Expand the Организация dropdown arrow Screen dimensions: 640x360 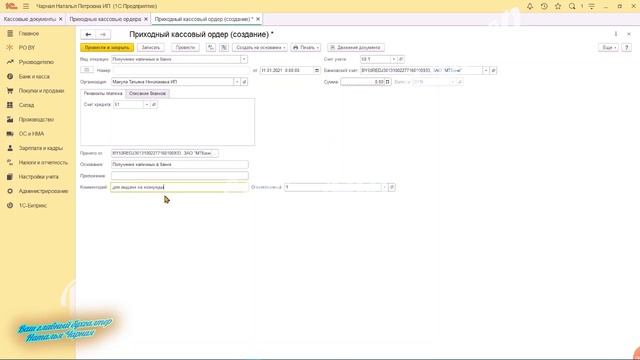(x=237, y=82)
